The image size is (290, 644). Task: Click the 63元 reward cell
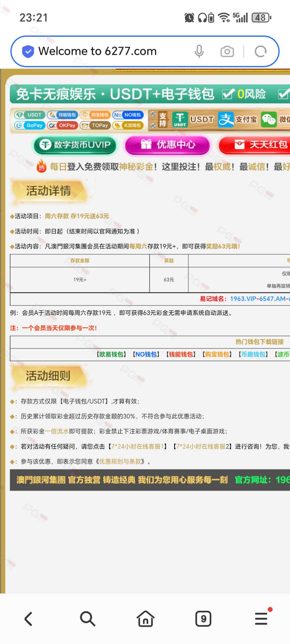[169, 280]
